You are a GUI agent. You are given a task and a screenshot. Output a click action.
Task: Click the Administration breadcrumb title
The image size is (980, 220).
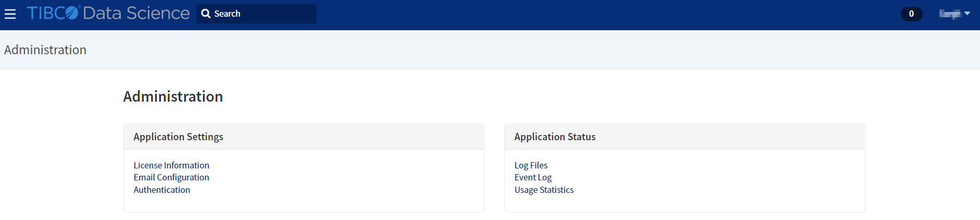coord(45,50)
